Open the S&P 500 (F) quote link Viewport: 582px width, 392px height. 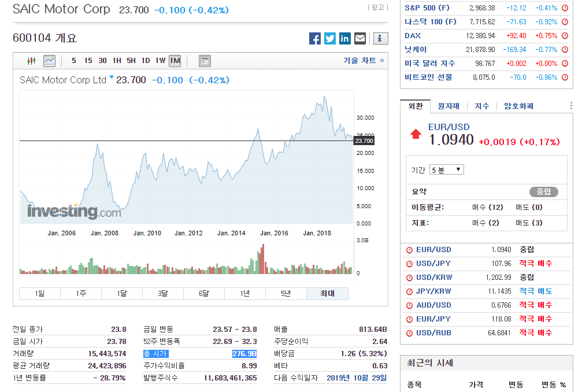pos(427,8)
